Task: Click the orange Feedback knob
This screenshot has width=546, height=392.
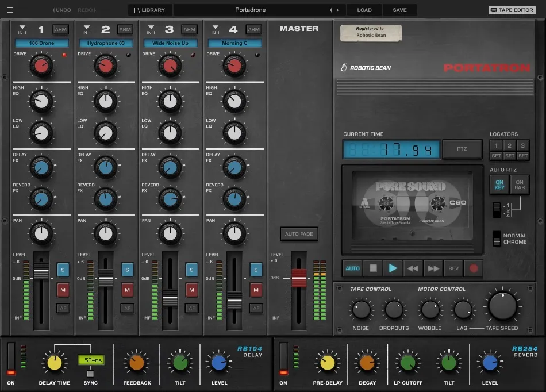Action: coord(137,363)
